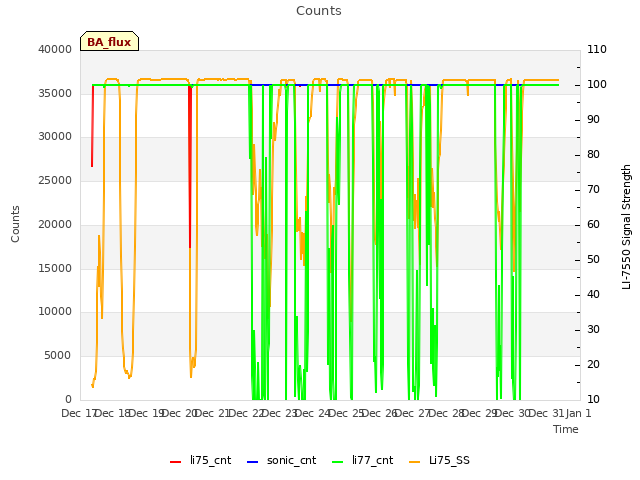Click the 70 signal strength tick label
Image resolution: width=640 pixels, height=480 pixels.
(x=593, y=189)
